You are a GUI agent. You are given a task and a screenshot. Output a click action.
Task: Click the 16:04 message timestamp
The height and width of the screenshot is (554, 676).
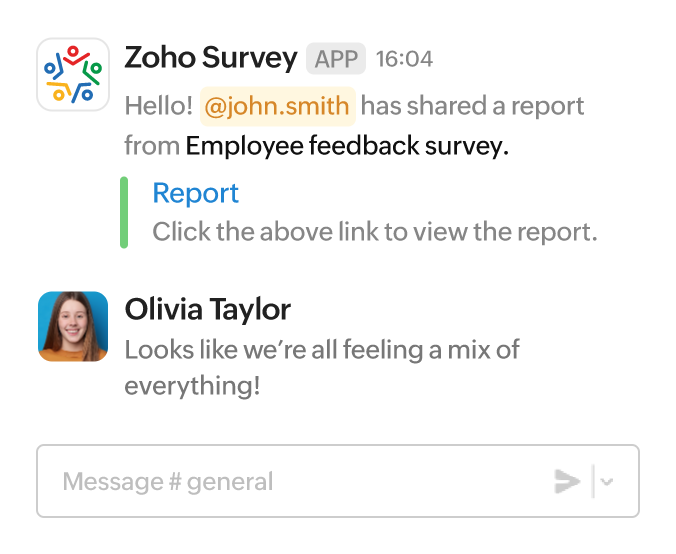point(404,59)
